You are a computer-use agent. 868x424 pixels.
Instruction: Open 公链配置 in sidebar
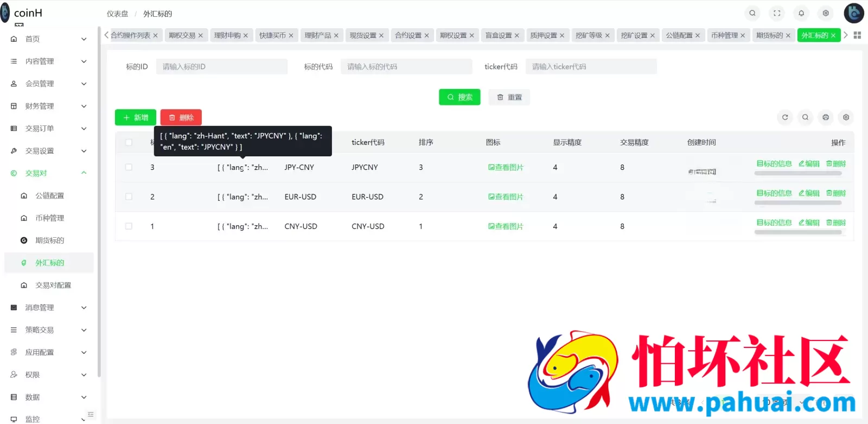click(49, 195)
